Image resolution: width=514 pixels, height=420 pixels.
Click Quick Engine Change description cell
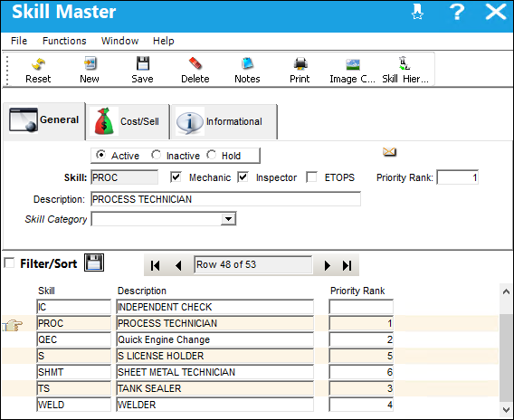coord(215,339)
